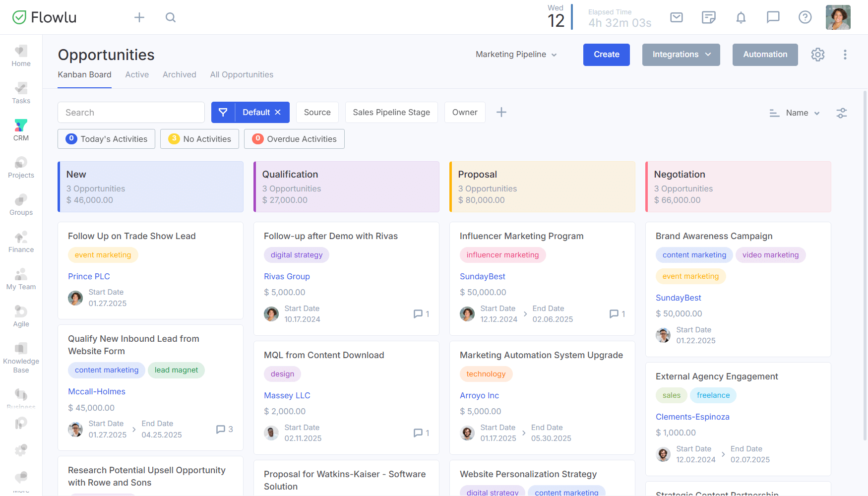Viewport: 868px width, 496px height.
Task: Open the global search magnifier icon
Action: point(171,17)
